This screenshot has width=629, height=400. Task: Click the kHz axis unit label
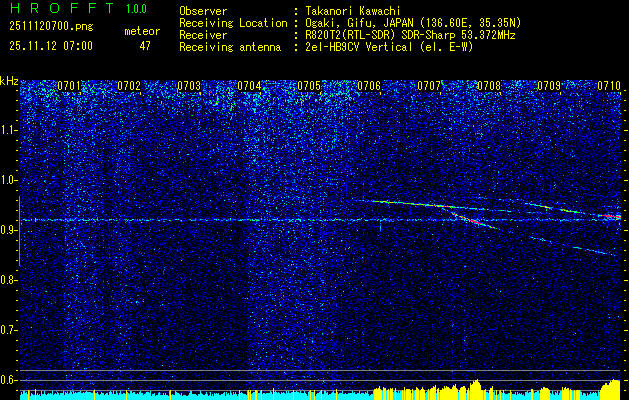tap(9, 81)
